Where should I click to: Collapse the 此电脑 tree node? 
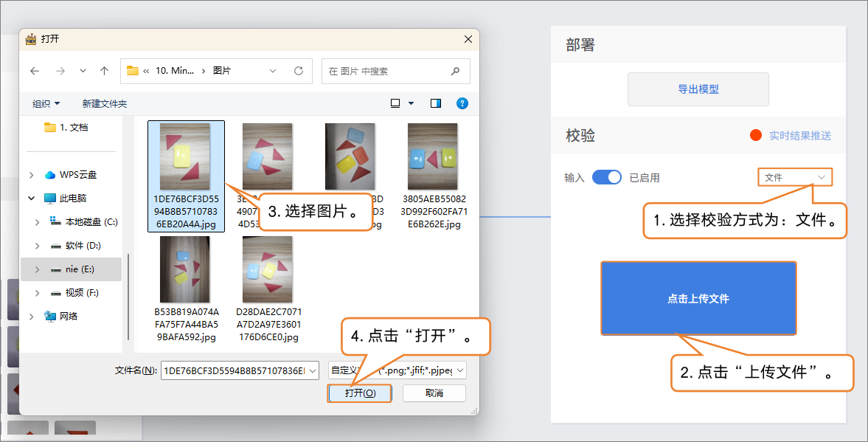[x=31, y=198]
